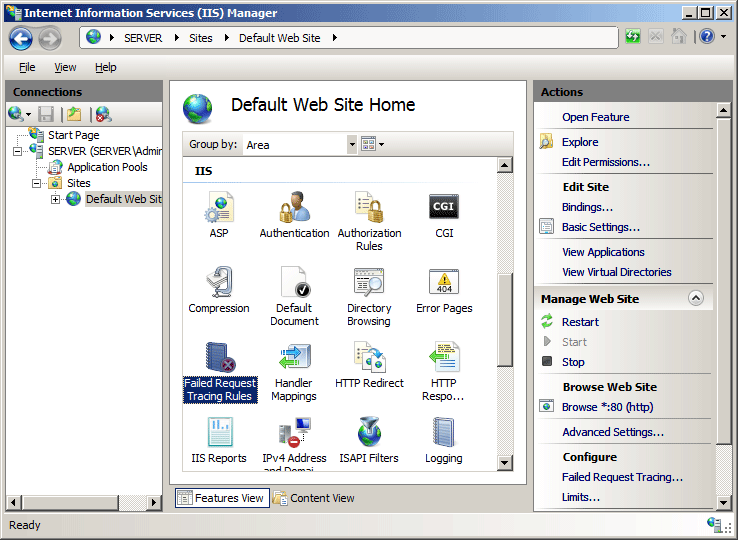Screen dimensions: 738x540
Task: Select Application Pools tree item
Action: (x=107, y=168)
